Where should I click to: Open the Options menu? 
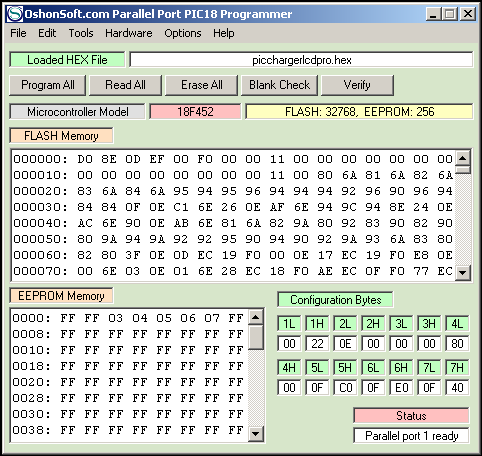[183, 33]
